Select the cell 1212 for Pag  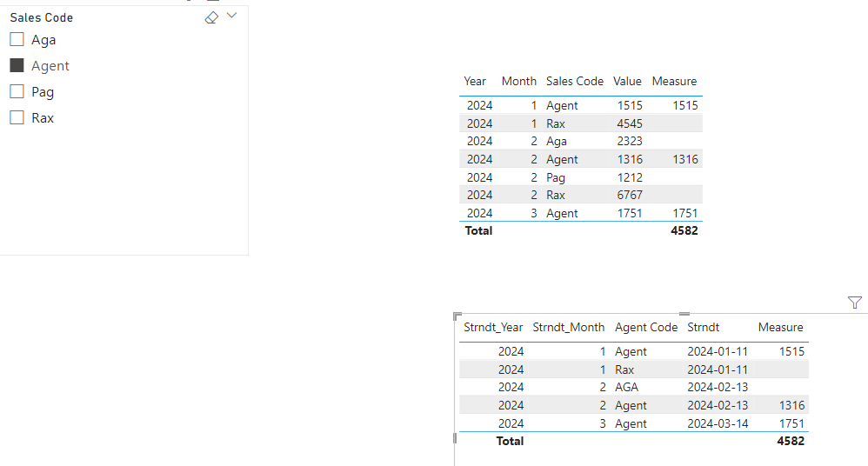point(630,177)
